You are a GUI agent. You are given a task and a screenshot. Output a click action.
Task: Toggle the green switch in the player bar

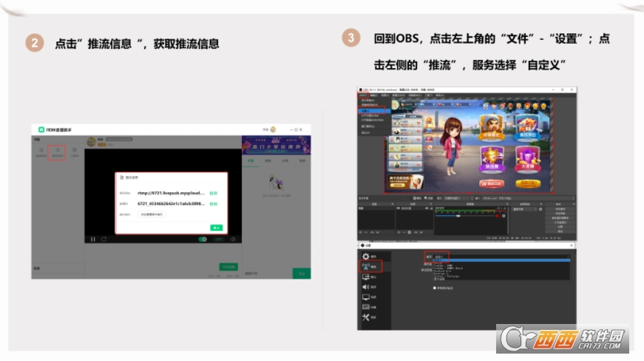tap(203, 239)
